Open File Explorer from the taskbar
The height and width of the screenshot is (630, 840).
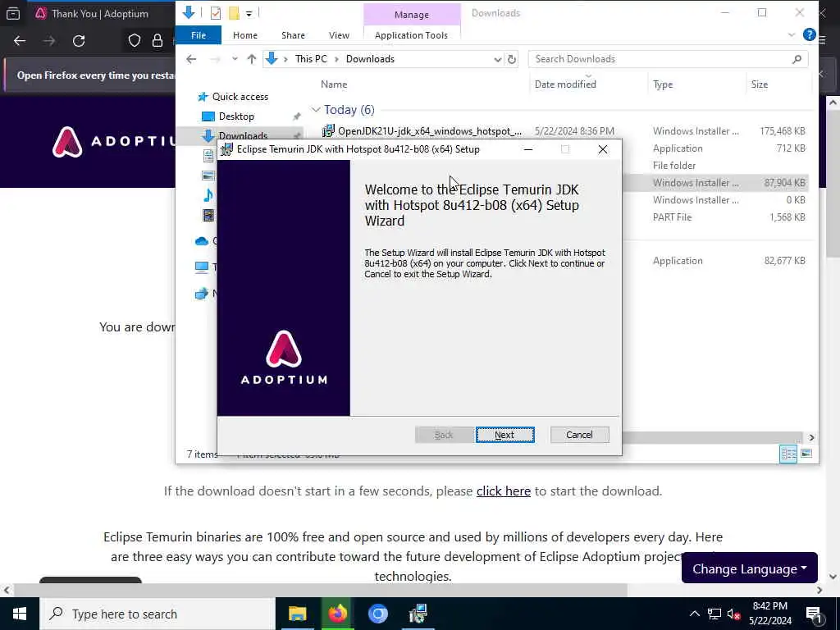[297, 614]
